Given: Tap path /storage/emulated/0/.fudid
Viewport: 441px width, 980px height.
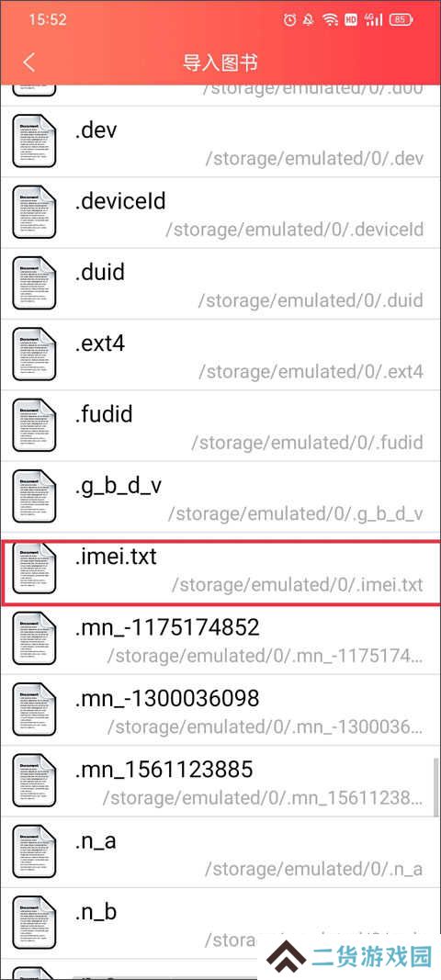Looking at the screenshot, I should 307,443.
